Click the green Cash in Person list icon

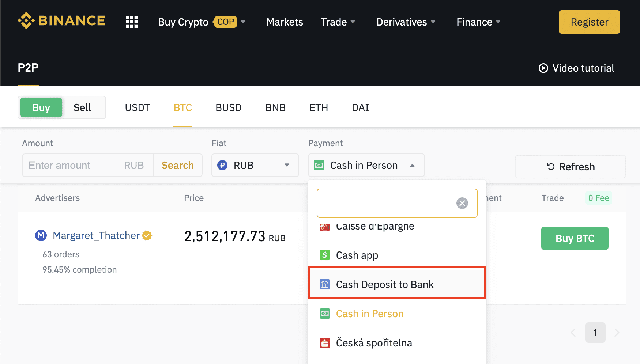click(x=325, y=314)
